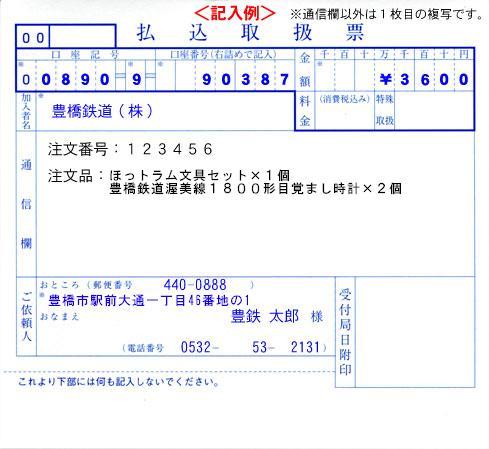Select the 00 code box at top left

point(33,38)
